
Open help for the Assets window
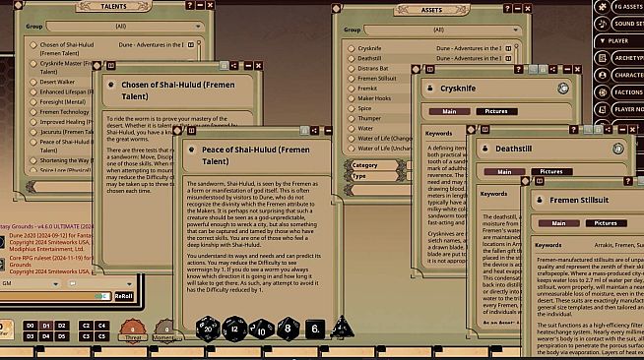507,8
